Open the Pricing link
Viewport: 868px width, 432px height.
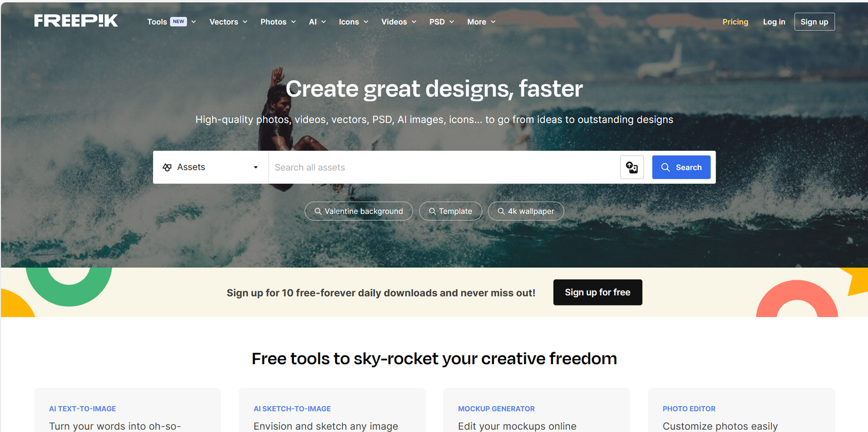pos(735,22)
